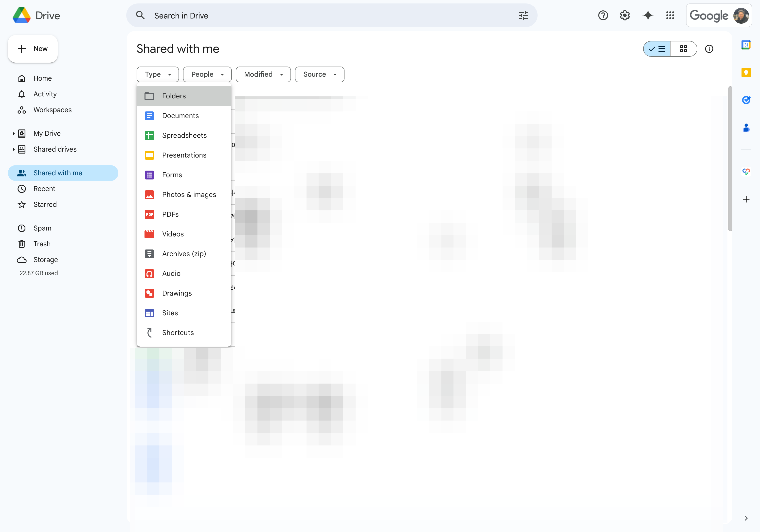Open the Source filter dropdown
The width and height of the screenshot is (760, 532).
click(x=319, y=74)
